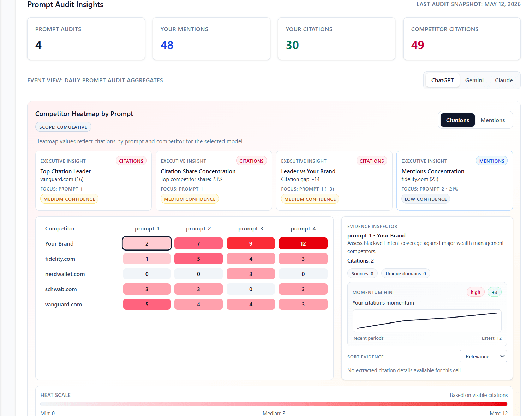Viewport: 532px width, 416px height.
Task: Select fidelity.com prompt_2 cell showing 5
Action: [198, 259]
